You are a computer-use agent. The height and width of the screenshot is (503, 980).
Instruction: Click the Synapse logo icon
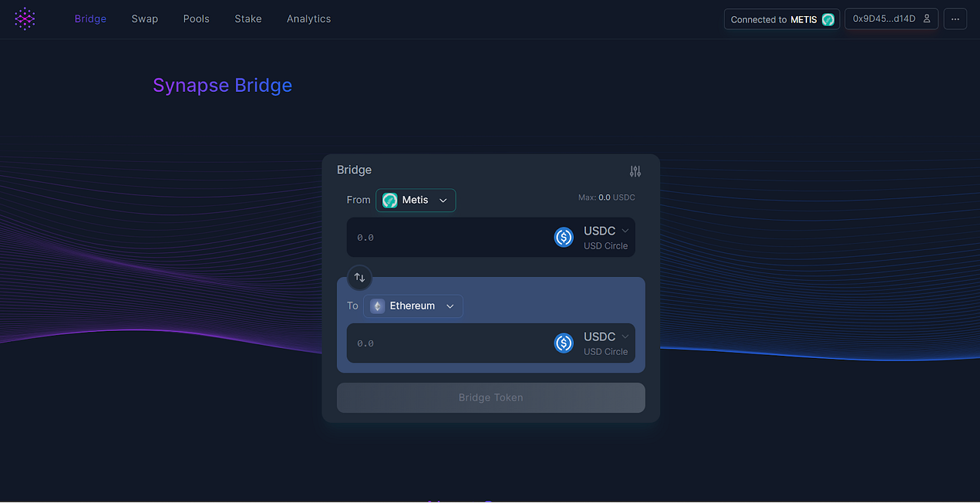pyautogui.click(x=24, y=18)
